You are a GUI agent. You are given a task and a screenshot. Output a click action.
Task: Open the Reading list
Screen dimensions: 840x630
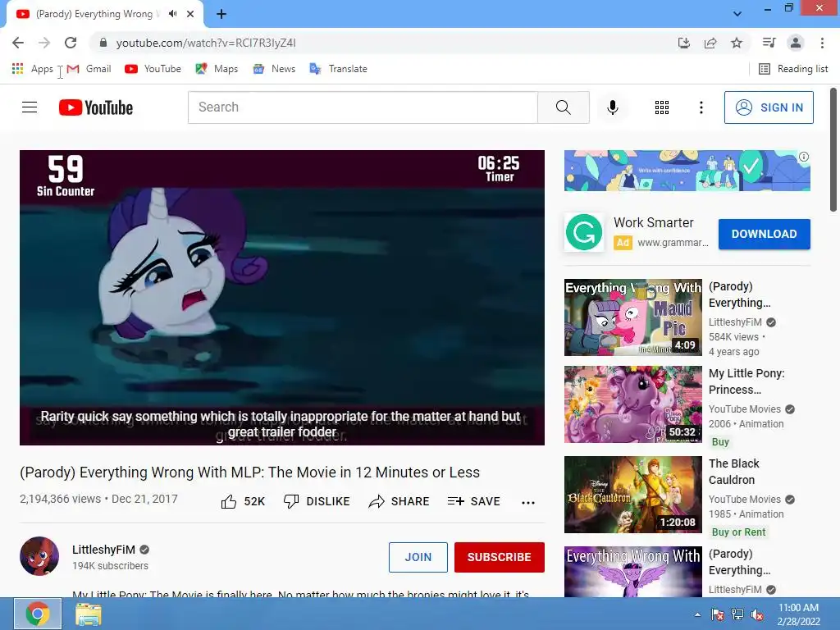[x=793, y=69]
